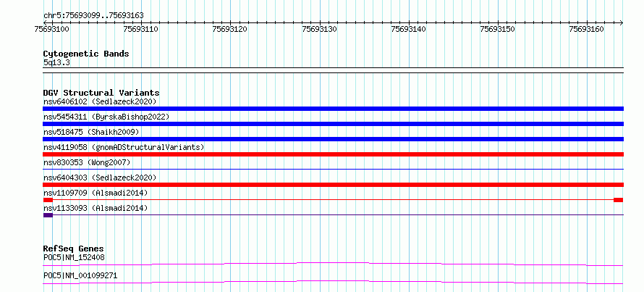The image size is (644, 292).
Task: Click the 5q13.3 band label
Action: [x=56, y=63]
